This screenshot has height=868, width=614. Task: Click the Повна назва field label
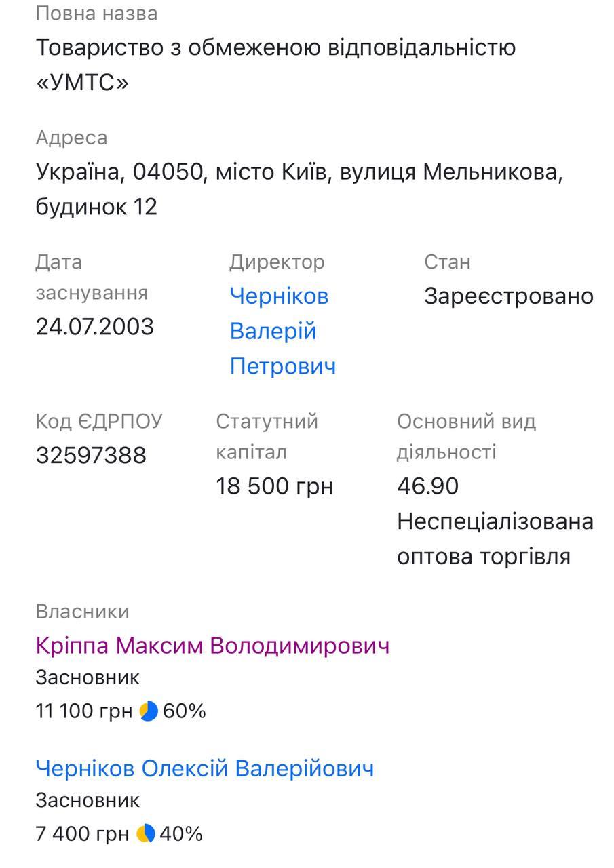96,14
